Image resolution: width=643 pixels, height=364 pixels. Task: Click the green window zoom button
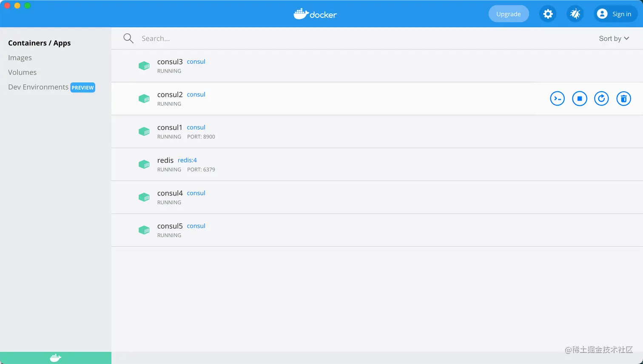[28, 6]
